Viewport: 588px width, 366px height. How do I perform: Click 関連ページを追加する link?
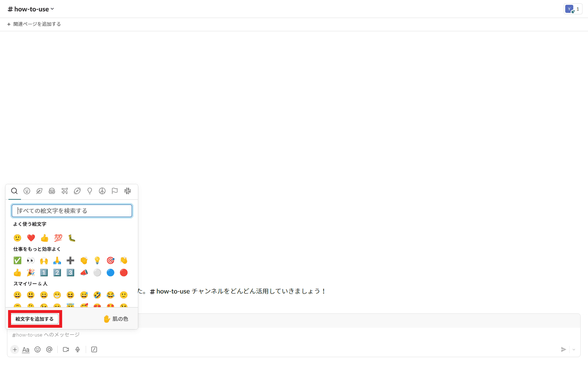click(34, 24)
